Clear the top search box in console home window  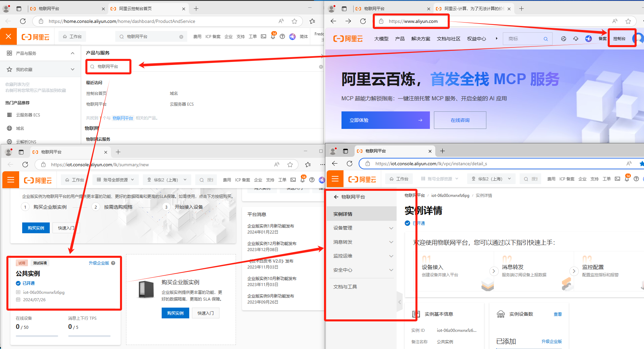coord(181,37)
